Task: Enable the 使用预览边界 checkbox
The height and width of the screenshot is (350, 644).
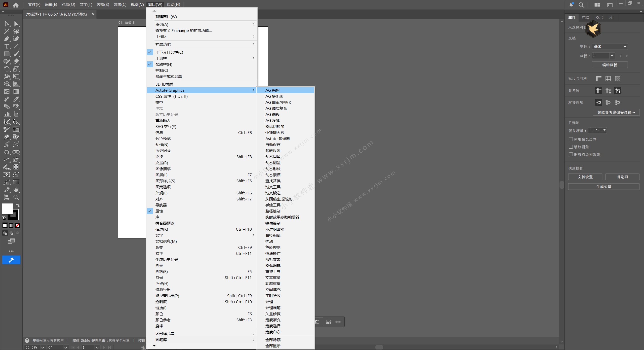Action: pos(571,139)
